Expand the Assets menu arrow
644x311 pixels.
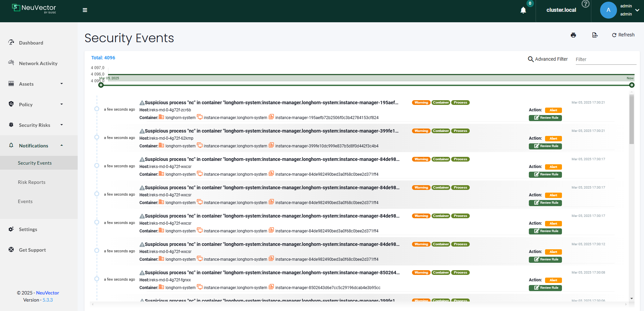[x=61, y=84]
